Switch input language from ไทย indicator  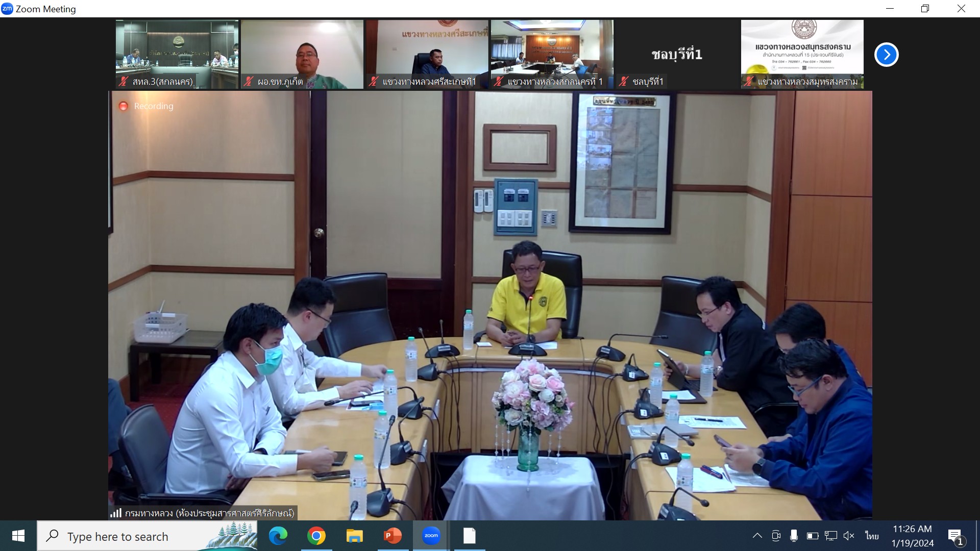(872, 536)
